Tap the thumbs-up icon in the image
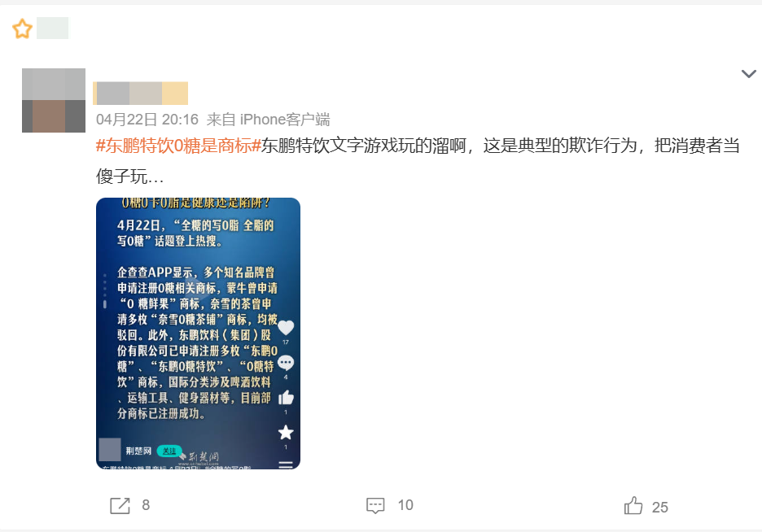Image resolution: width=762 pixels, height=532 pixels. pyautogui.click(x=286, y=398)
